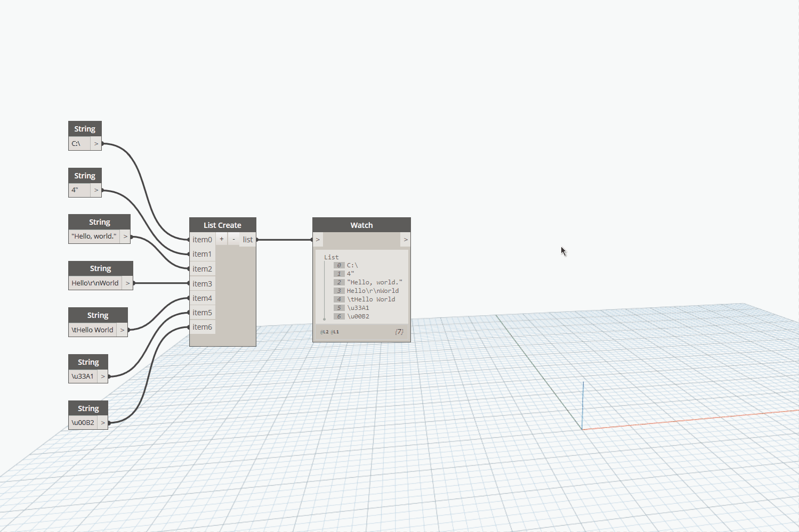799x532 pixels.
Task: Select the item6 input port
Action: [x=203, y=327]
